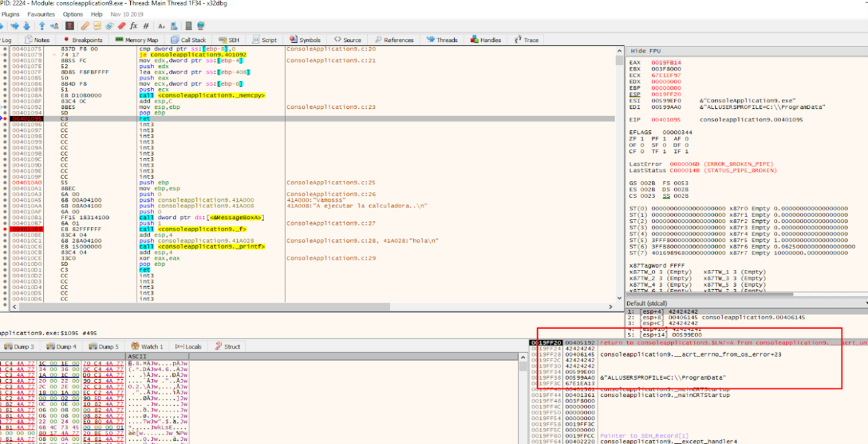Select the call consoleapplication9._printf line
The height and width of the screenshot is (444, 868).
click(202, 247)
